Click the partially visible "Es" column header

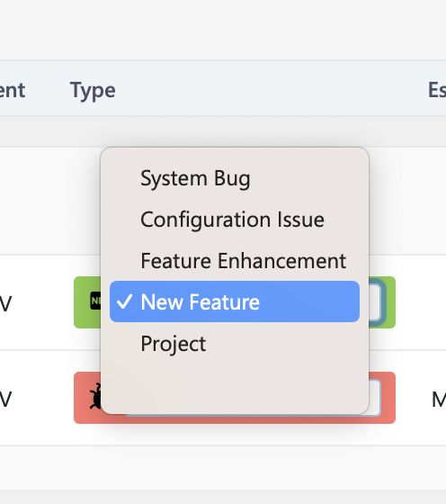point(437,90)
